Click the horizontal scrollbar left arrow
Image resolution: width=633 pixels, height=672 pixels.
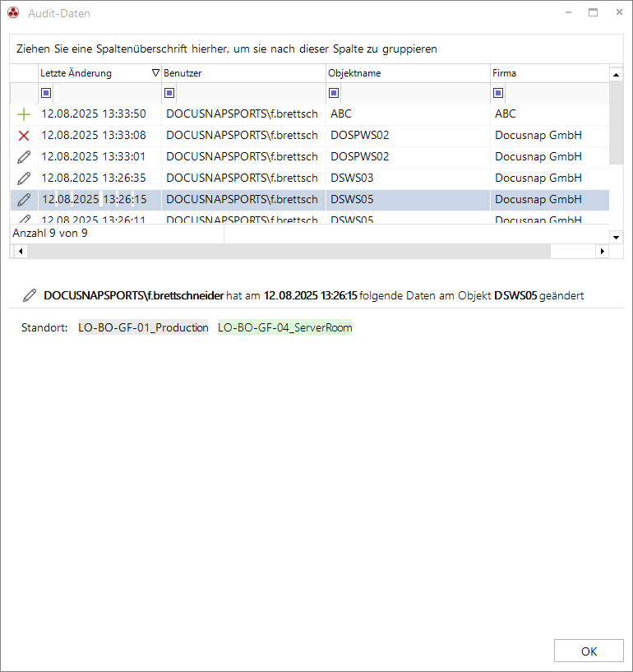[x=21, y=251]
